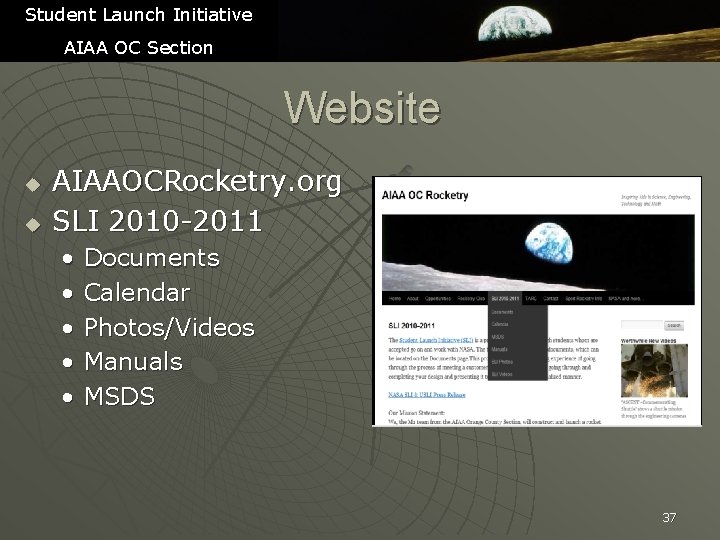Open the NASA and news menu item
Image resolution: width=720 pixels, height=540 pixels.
(624, 298)
